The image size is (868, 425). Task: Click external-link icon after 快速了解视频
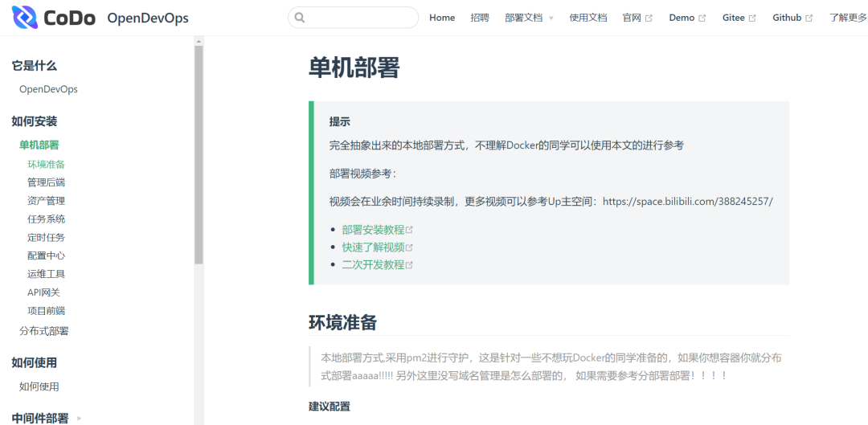click(409, 247)
